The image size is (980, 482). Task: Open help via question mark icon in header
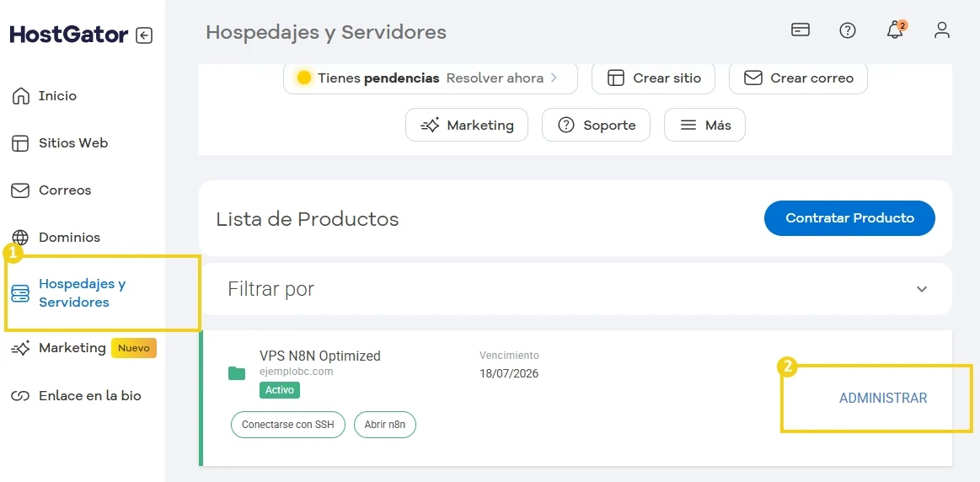(848, 30)
